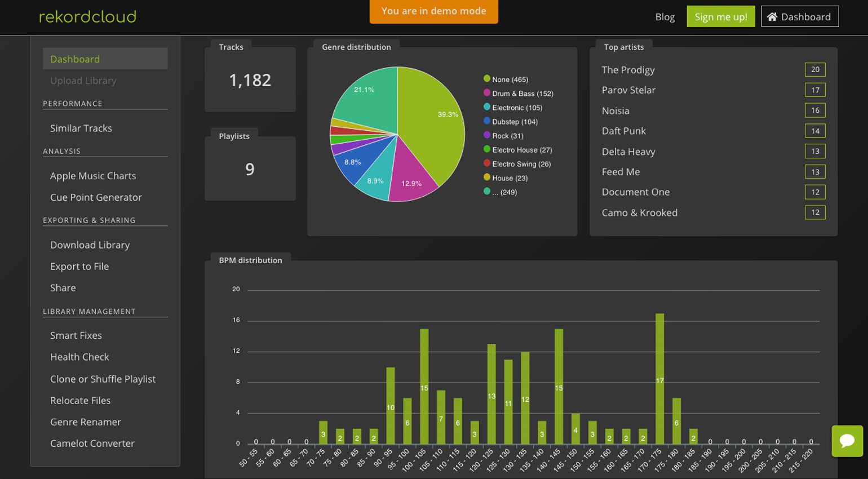Select Document One in Top artists
The image size is (868, 479).
click(x=636, y=192)
